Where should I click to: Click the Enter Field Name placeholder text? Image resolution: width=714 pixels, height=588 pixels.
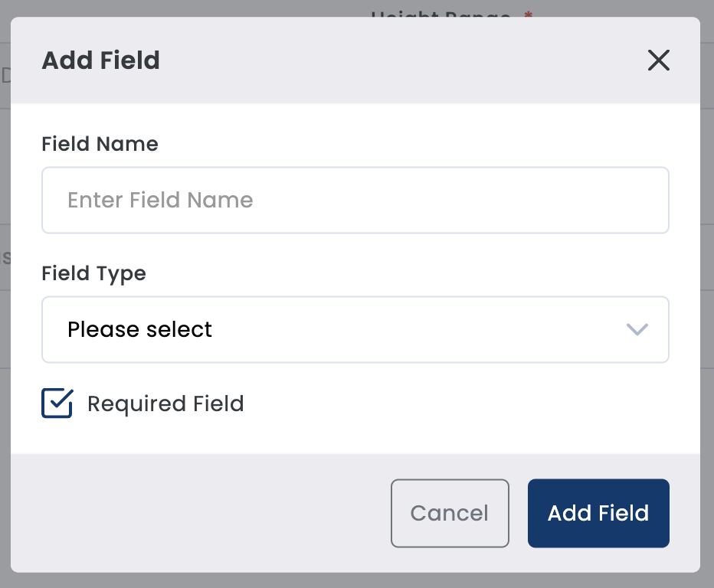coord(160,200)
